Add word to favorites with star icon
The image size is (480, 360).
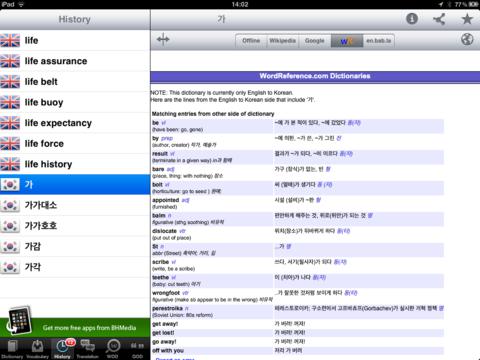(467, 19)
